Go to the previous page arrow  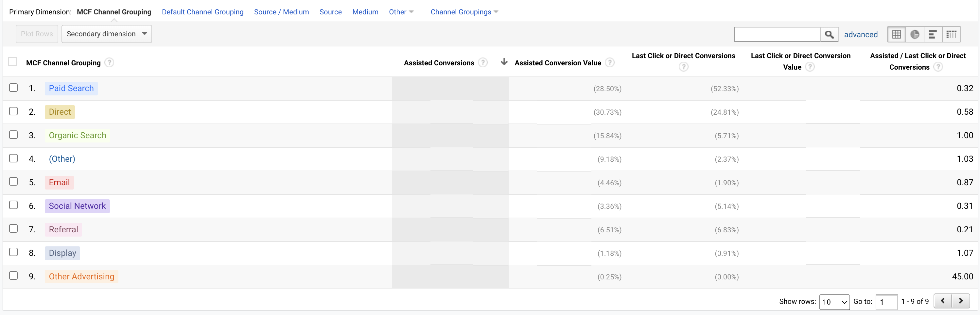(943, 301)
